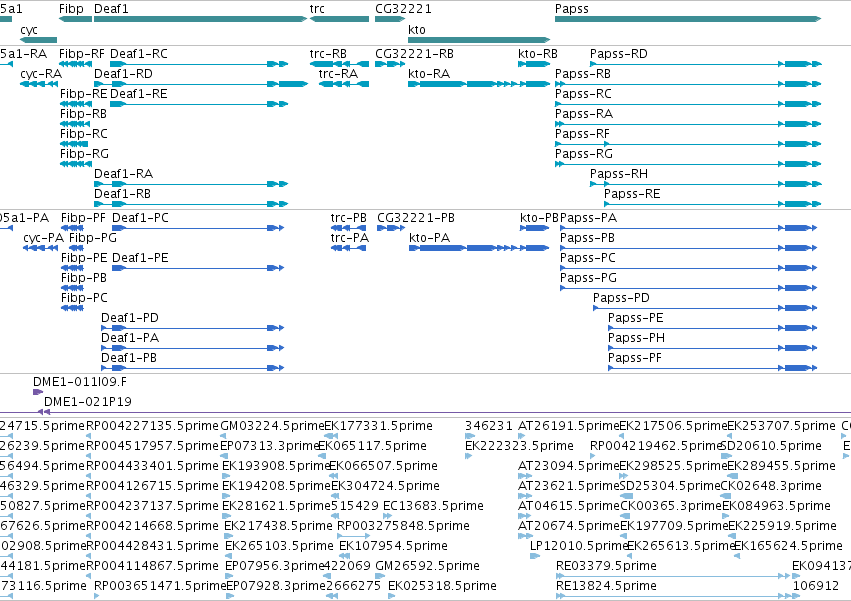The image size is (851, 601).
Task: Click the kto gene bar glyph
Action: [479, 40]
